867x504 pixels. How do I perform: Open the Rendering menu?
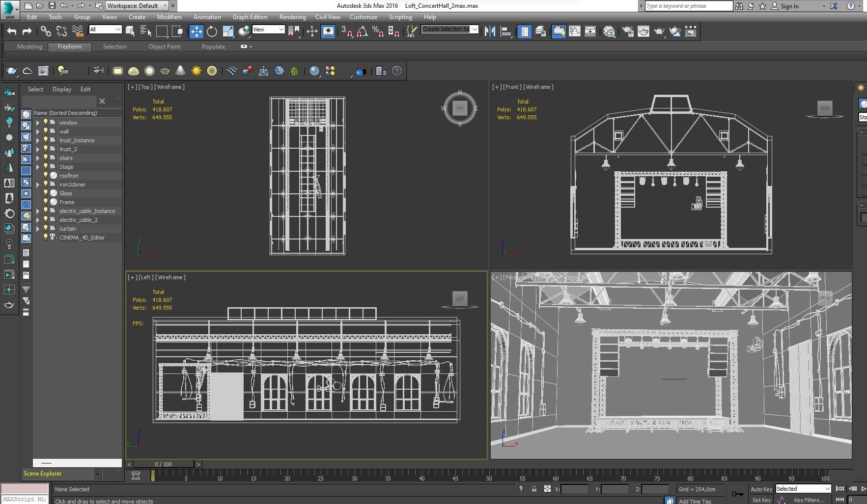(x=292, y=17)
